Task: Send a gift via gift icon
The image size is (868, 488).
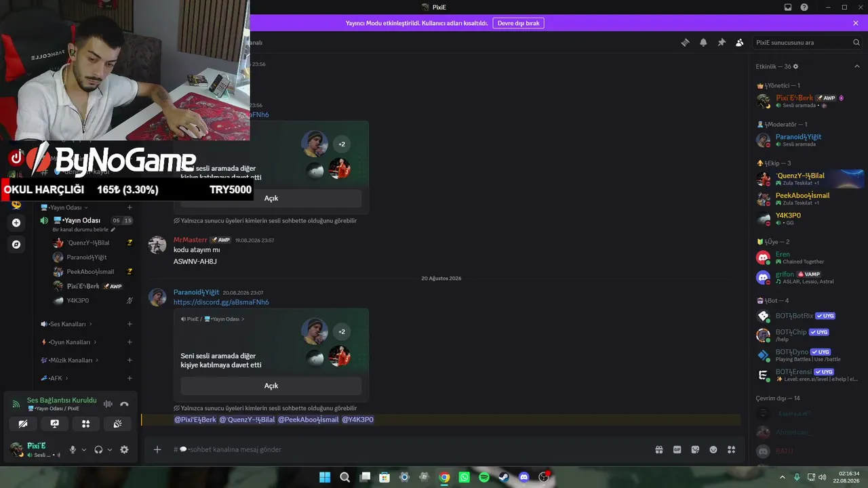Action: point(658,449)
